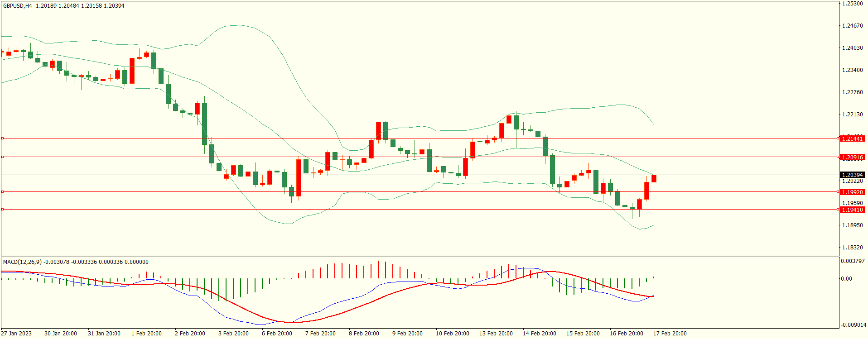This screenshot has width=868, height=339.
Task: Select the 13 Feb 20:00 date label
Action: pos(496,334)
